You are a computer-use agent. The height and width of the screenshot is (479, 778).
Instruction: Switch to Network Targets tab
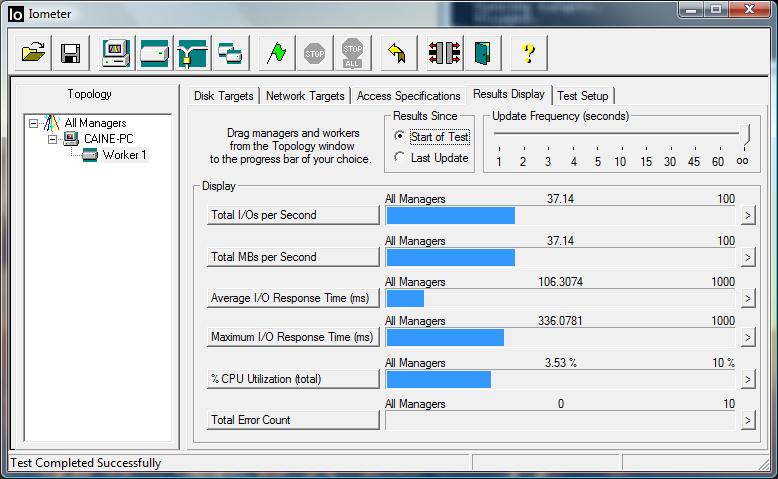(305, 96)
